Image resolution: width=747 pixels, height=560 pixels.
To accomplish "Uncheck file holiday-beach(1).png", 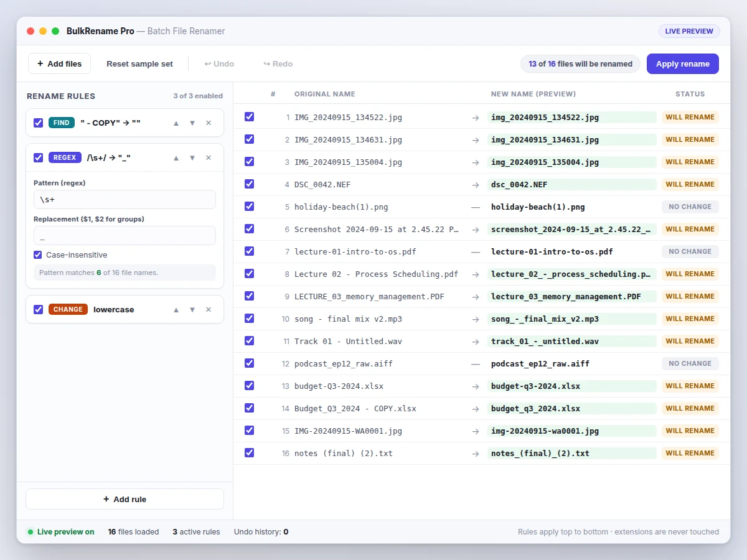I will [x=250, y=207].
